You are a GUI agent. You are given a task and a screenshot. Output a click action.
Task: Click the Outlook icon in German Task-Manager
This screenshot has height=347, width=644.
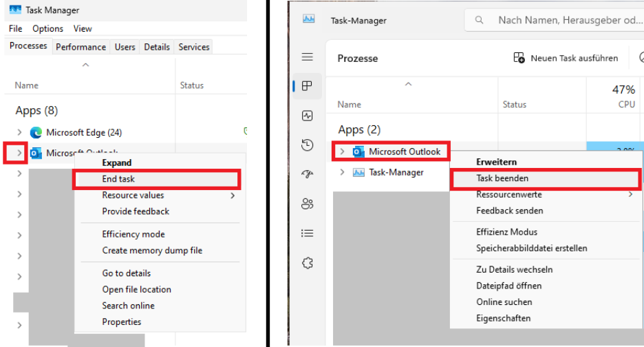[358, 151]
